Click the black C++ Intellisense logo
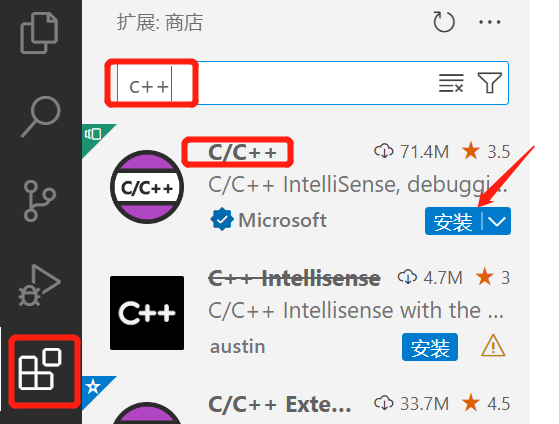559x424 pixels. coord(147,313)
